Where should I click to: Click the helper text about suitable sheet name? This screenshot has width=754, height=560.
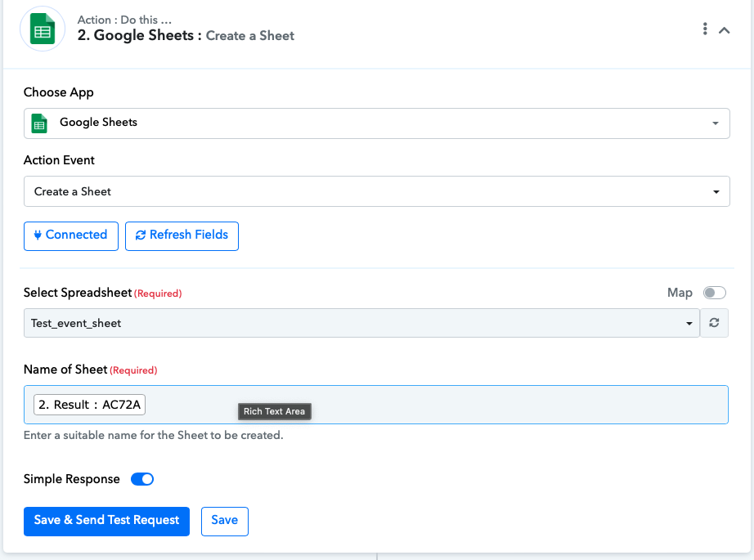(x=154, y=435)
